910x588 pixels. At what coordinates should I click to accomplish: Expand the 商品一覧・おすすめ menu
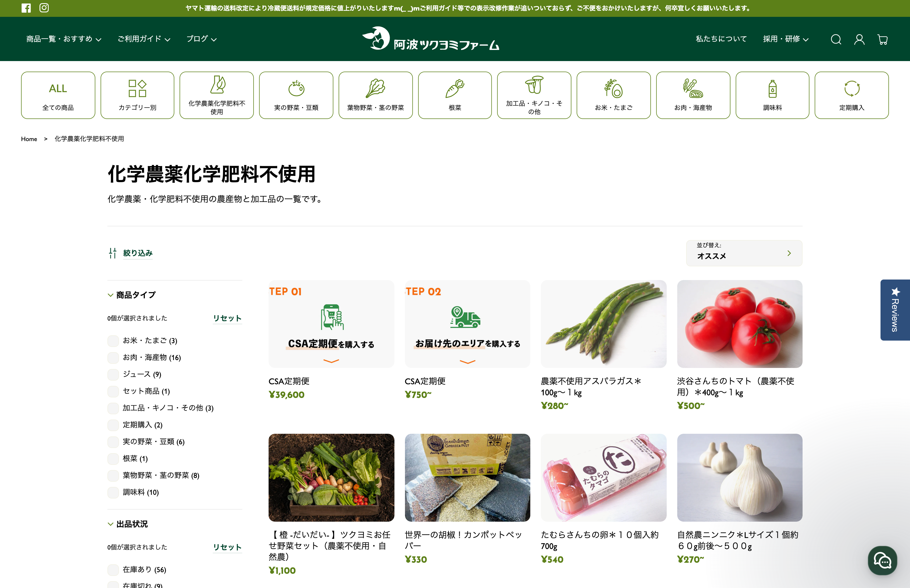point(64,39)
